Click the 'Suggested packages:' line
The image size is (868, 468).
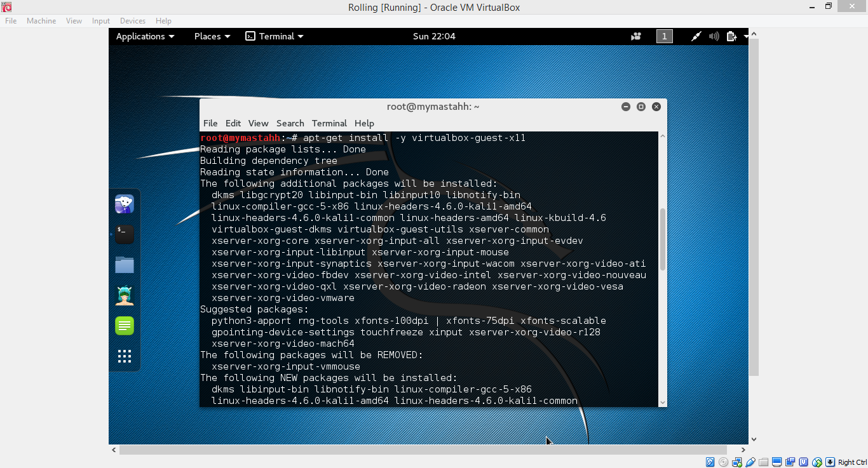[254, 309]
